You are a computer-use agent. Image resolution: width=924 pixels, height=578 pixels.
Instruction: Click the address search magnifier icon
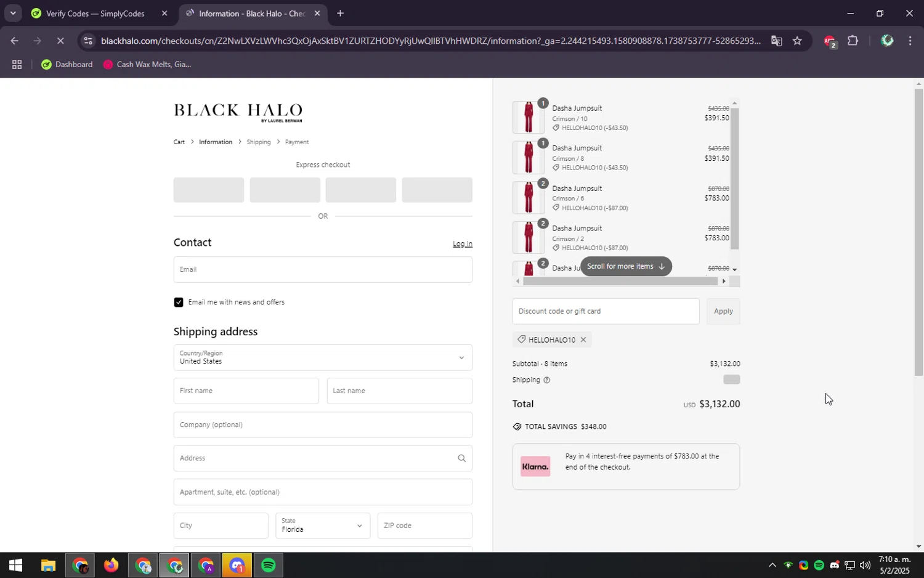point(461,458)
